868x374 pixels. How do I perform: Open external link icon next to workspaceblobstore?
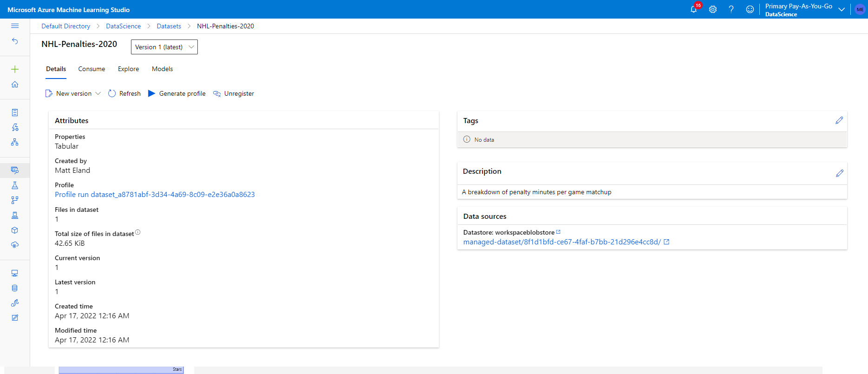(x=558, y=232)
